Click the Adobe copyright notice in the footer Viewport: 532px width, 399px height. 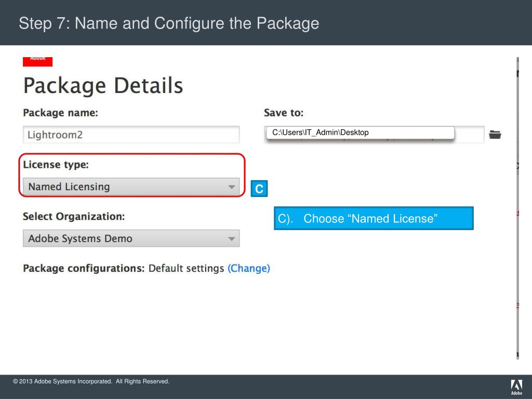tap(91, 382)
